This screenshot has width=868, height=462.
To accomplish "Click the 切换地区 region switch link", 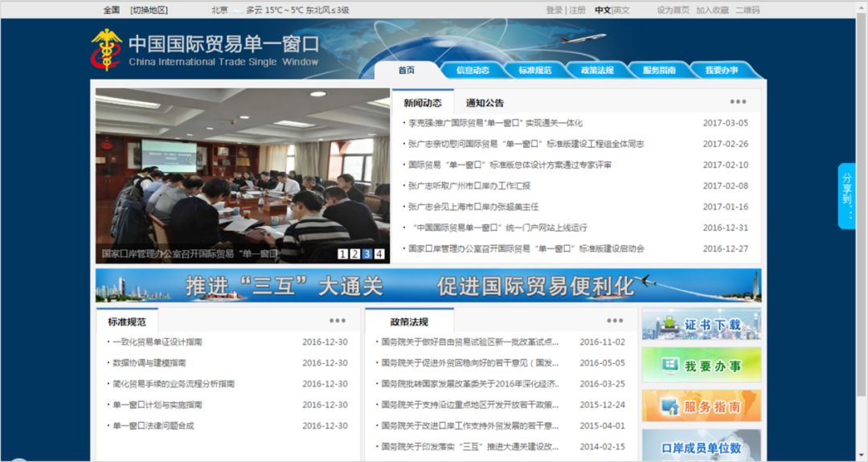I will 149,10.
